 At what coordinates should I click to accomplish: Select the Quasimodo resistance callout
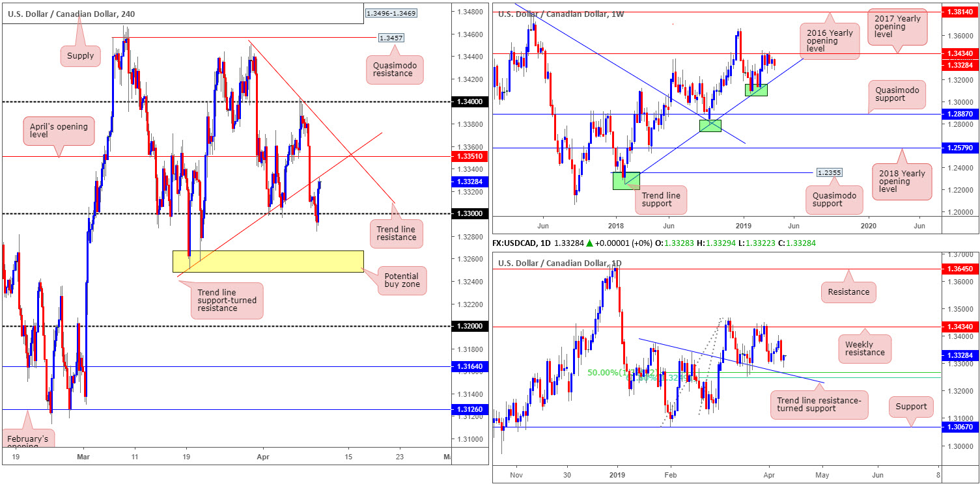(x=394, y=70)
